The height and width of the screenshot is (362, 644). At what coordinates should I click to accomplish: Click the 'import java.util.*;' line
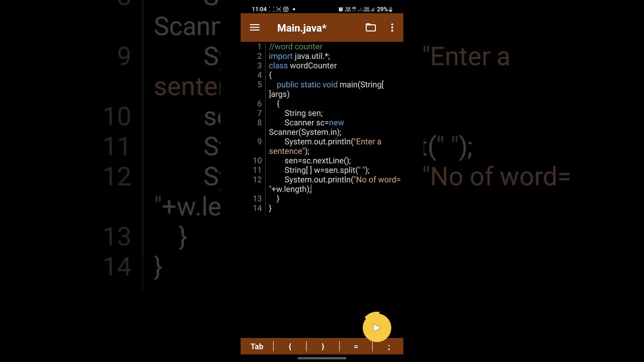[x=299, y=56]
